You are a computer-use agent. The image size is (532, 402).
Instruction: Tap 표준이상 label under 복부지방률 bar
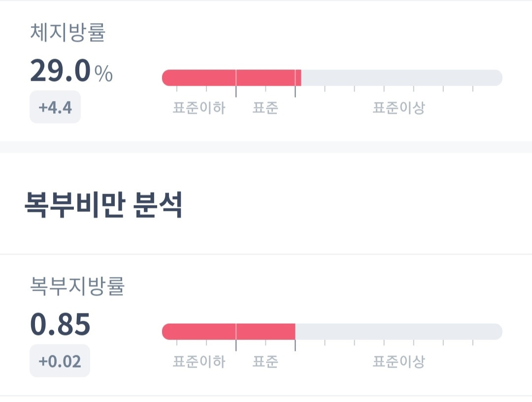click(399, 362)
